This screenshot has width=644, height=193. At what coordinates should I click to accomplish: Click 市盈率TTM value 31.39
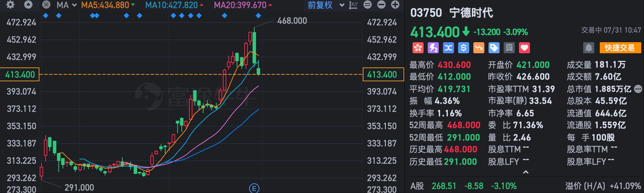pyautogui.click(x=543, y=89)
